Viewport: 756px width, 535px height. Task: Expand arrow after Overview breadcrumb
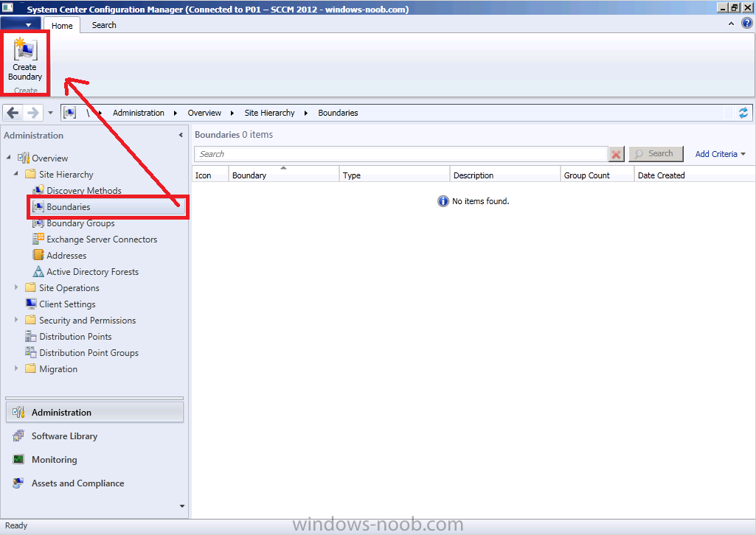tap(232, 113)
